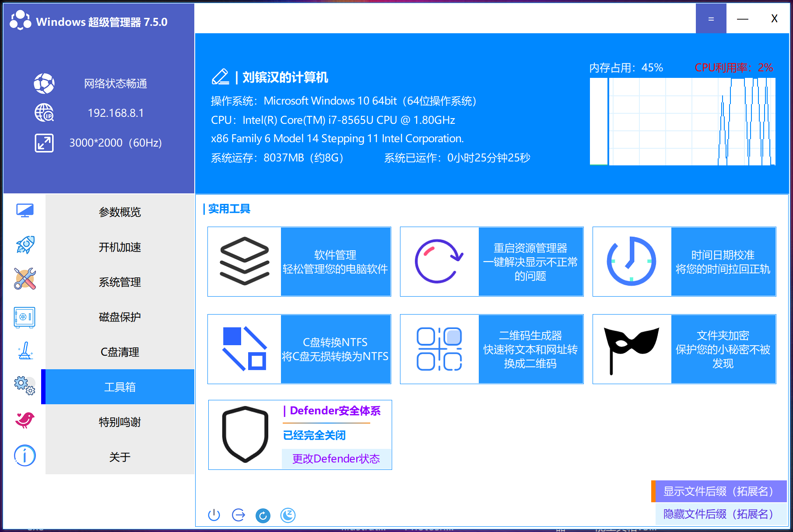Click the logout arrow icon at bottom
This screenshot has height=532, width=793.
point(239,515)
